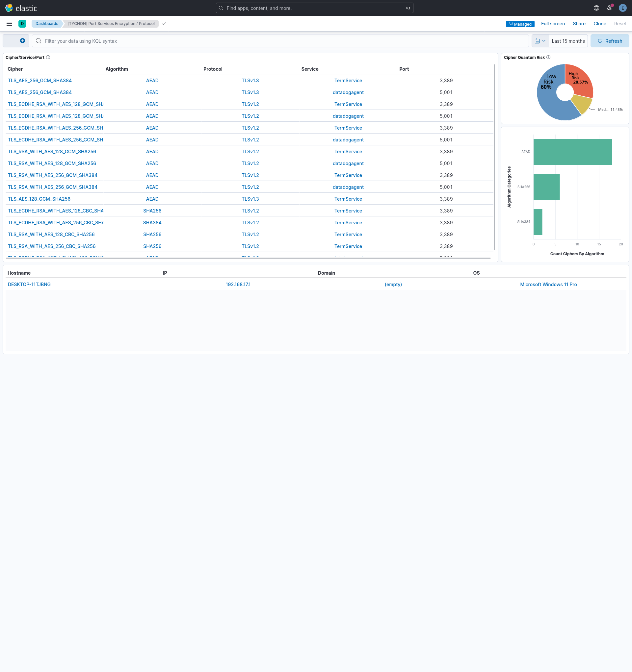
Task: Click TLS_RSA_WITH_AES_256_CBC_SHA256 cipher cell
Action: tap(52, 246)
